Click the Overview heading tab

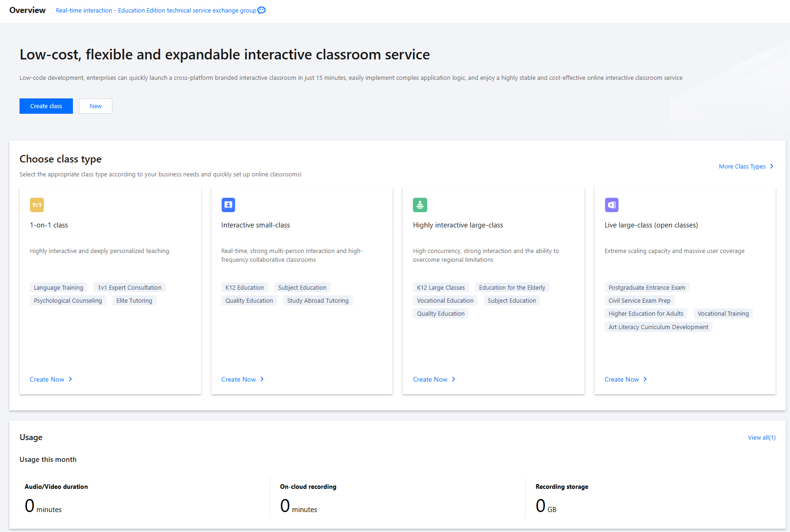click(x=27, y=10)
